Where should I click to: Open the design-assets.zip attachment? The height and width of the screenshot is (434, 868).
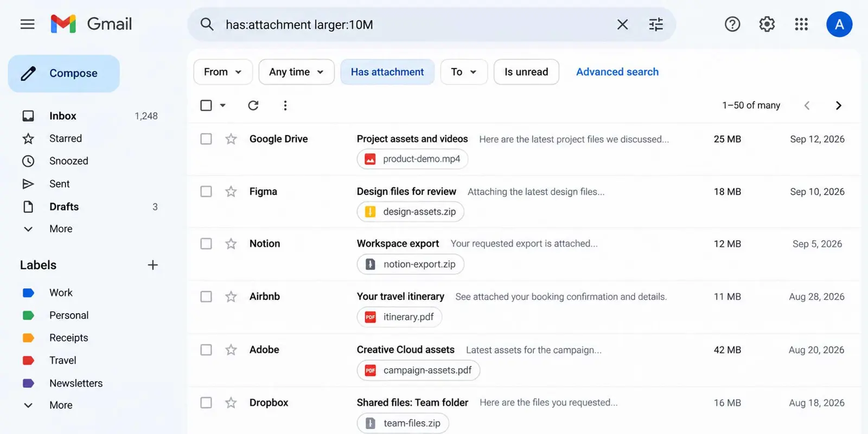(x=410, y=212)
